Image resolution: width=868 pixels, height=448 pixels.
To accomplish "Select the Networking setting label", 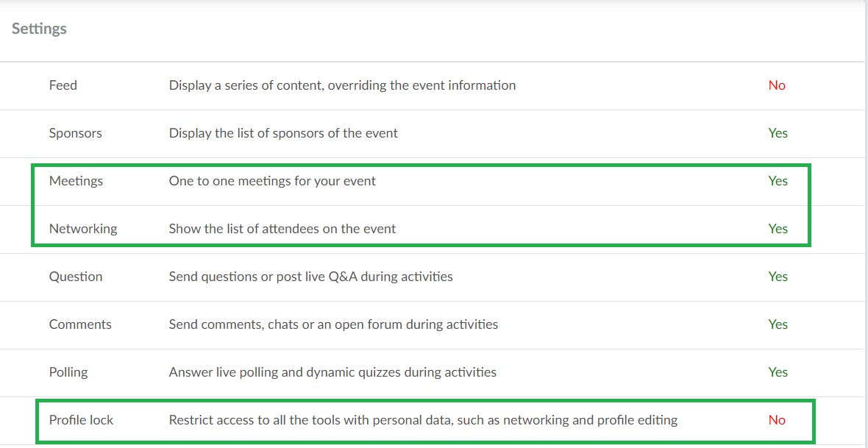I will click(83, 229).
